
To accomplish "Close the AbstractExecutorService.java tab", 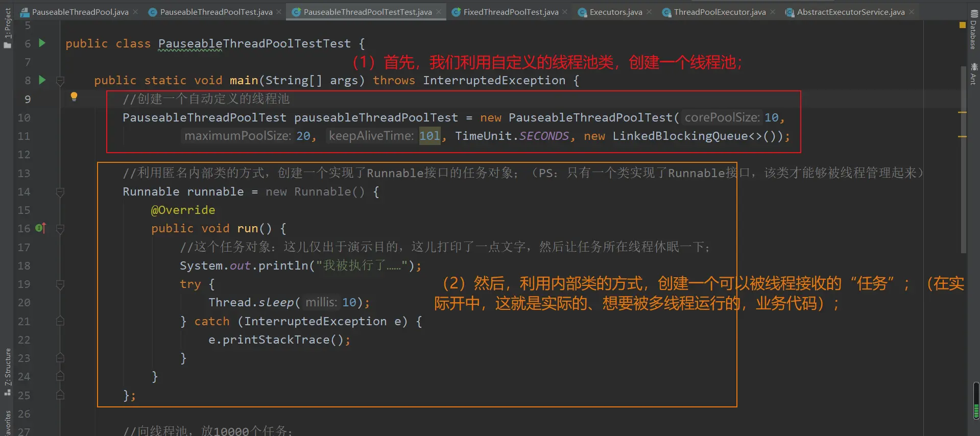I will coord(912,12).
